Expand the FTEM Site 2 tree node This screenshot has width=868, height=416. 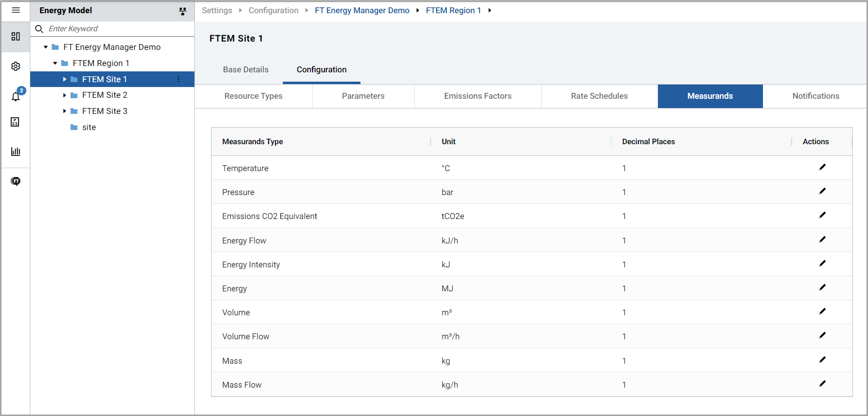(x=64, y=95)
